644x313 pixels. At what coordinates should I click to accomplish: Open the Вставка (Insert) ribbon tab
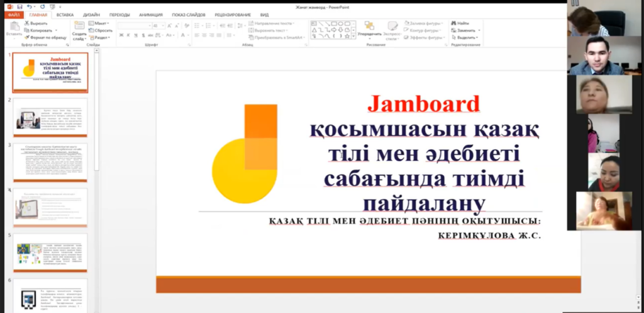(x=65, y=14)
